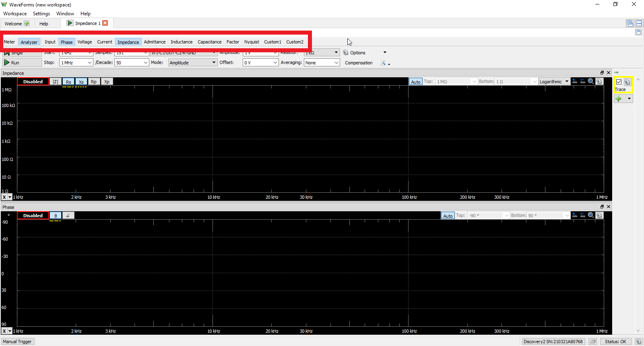Show the Capacitance view

coord(209,42)
